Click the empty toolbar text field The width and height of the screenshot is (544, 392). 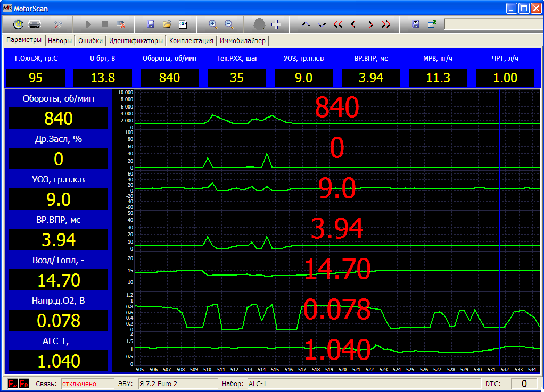coord(493,24)
